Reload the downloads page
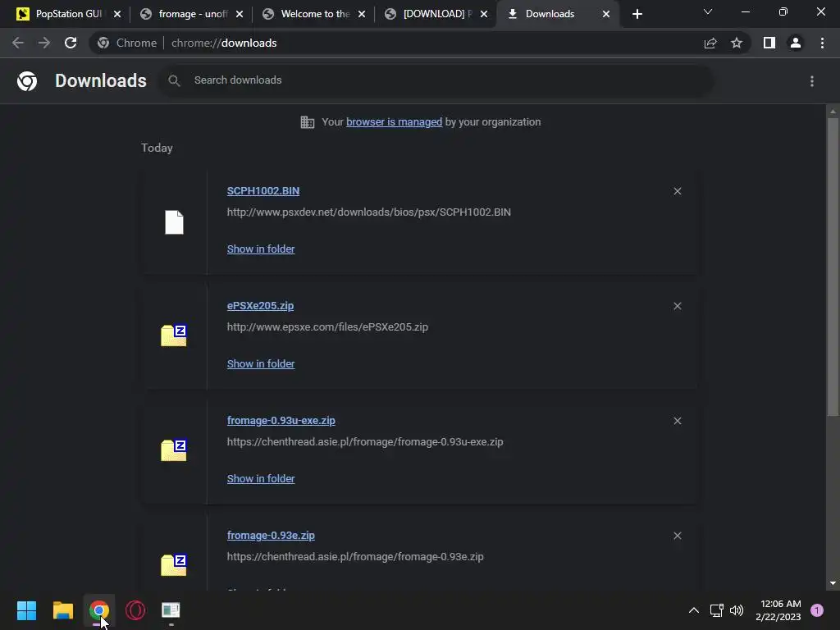This screenshot has height=630, width=840. click(x=71, y=43)
